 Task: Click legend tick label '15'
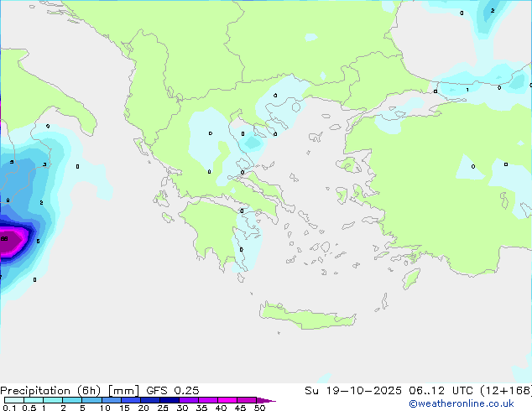[124, 408]
